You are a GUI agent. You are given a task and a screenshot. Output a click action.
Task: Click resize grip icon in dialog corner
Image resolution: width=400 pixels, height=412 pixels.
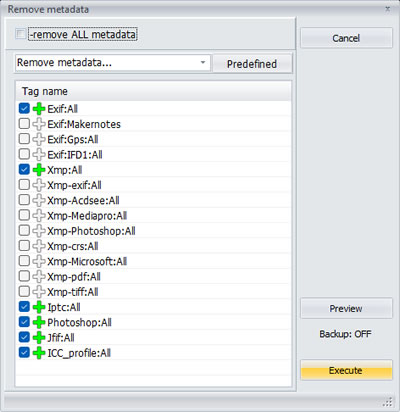point(387,402)
